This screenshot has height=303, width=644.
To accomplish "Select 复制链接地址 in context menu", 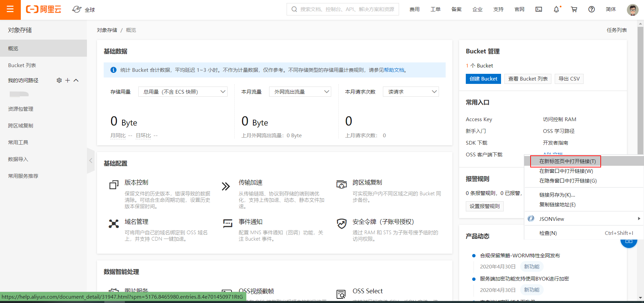I will [584, 205].
